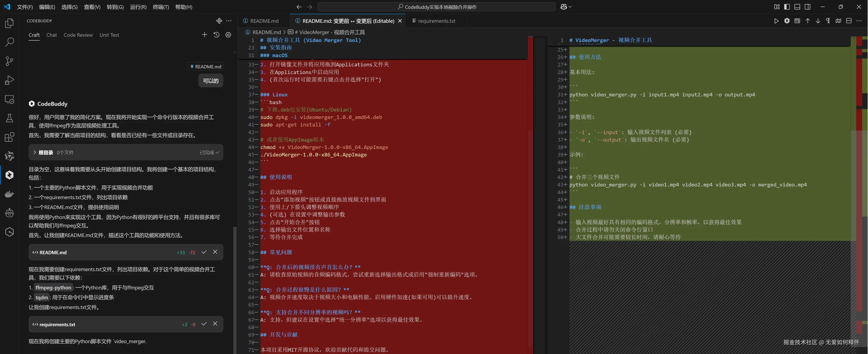Image resolution: width=868 pixels, height=354 pixels.
Task: Start a new CodeBuddy conversation
Action: pos(204,35)
